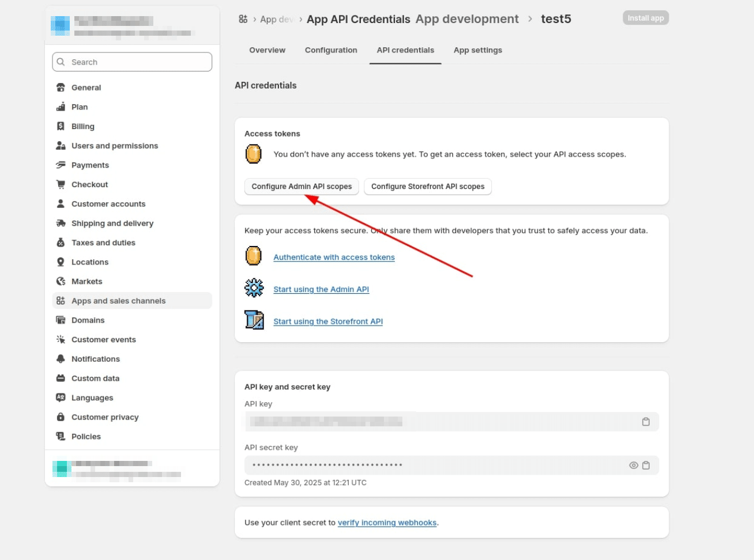Click the Shipping and delivery truck icon
Screen dimensions: 754x560
[61, 224]
